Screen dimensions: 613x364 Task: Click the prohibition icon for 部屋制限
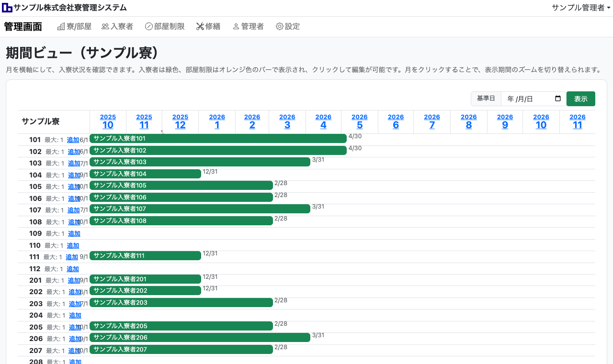tap(148, 27)
